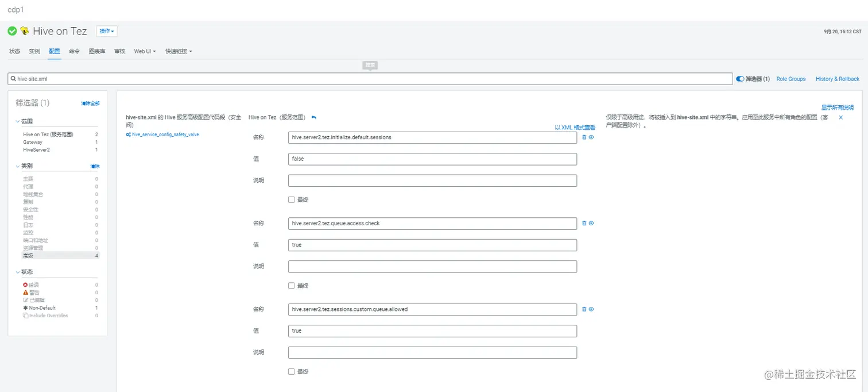Click 清除全部 clear all filters link

click(x=90, y=103)
